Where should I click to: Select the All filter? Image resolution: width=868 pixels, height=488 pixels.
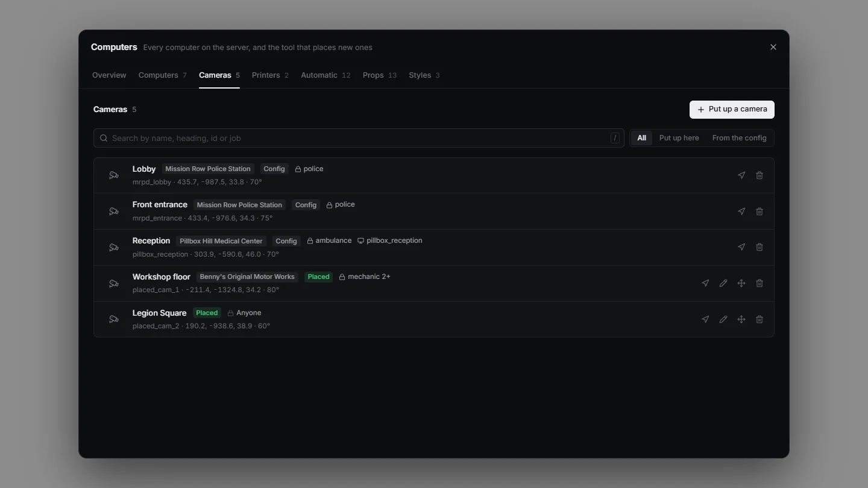pos(641,138)
